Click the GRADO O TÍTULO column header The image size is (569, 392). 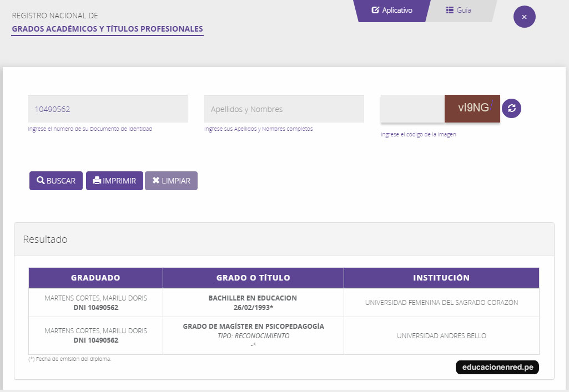(x=253, y=278)
